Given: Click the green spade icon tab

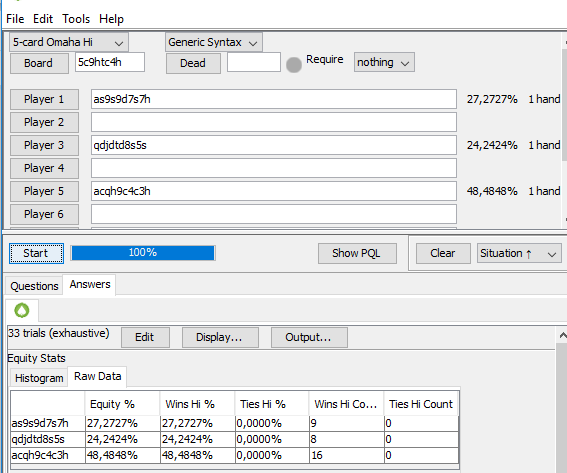Looking at the screenshot, I should 22,310.
